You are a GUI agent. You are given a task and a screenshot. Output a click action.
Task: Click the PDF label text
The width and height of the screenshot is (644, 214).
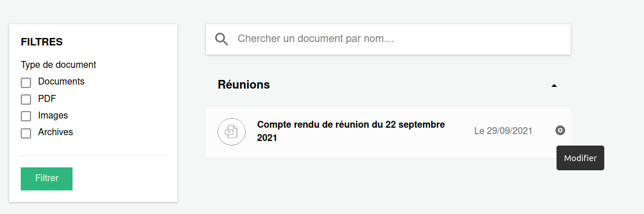click(47, 98)
